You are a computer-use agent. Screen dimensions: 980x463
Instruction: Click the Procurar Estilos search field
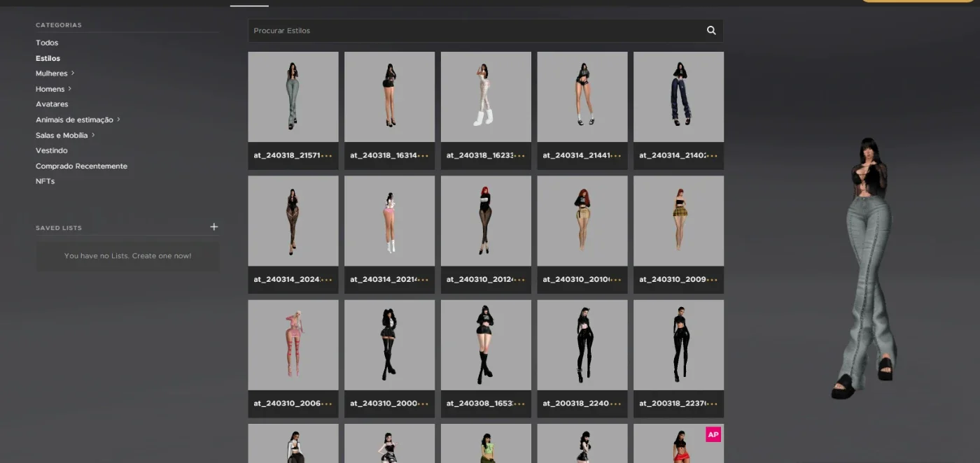[x=476, y=31]
